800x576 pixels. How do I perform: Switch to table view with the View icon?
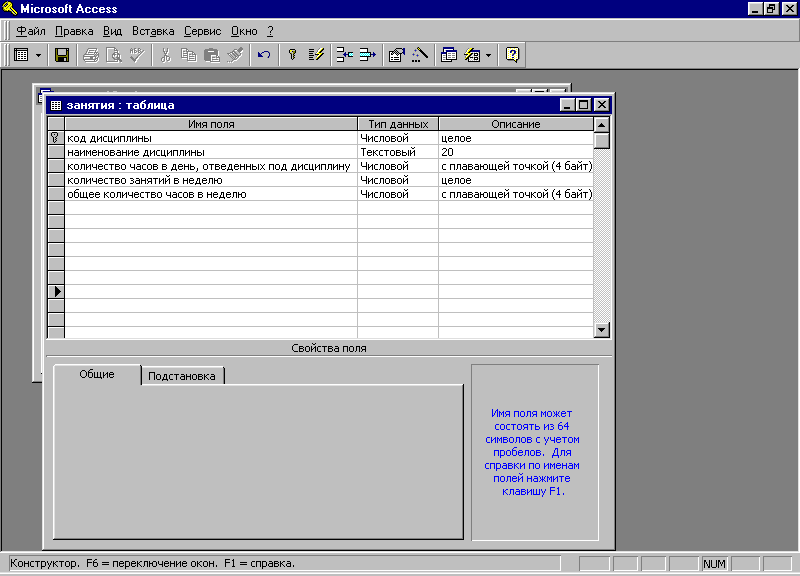(21, 55)
